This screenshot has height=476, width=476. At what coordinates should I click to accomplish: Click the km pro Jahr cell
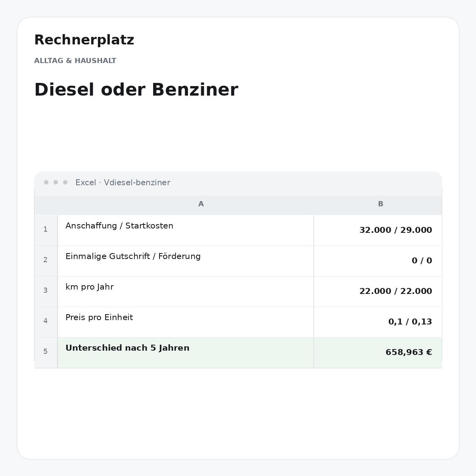pos(186,291)
